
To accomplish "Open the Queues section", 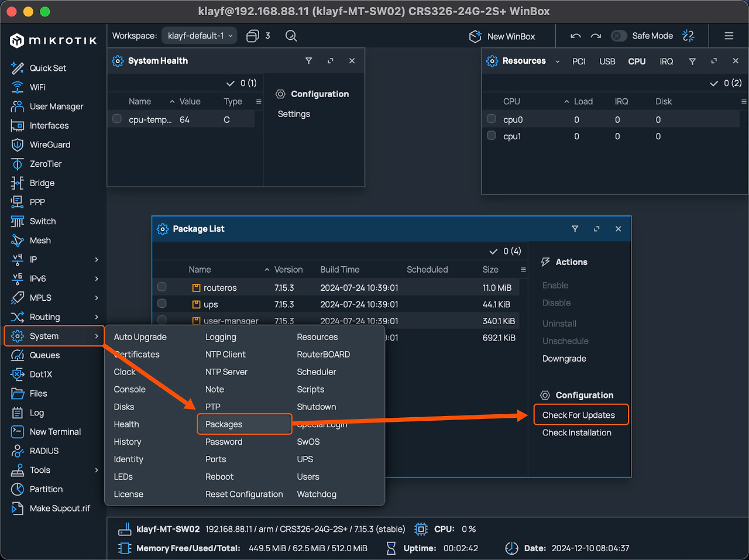I will pos(44,355).
